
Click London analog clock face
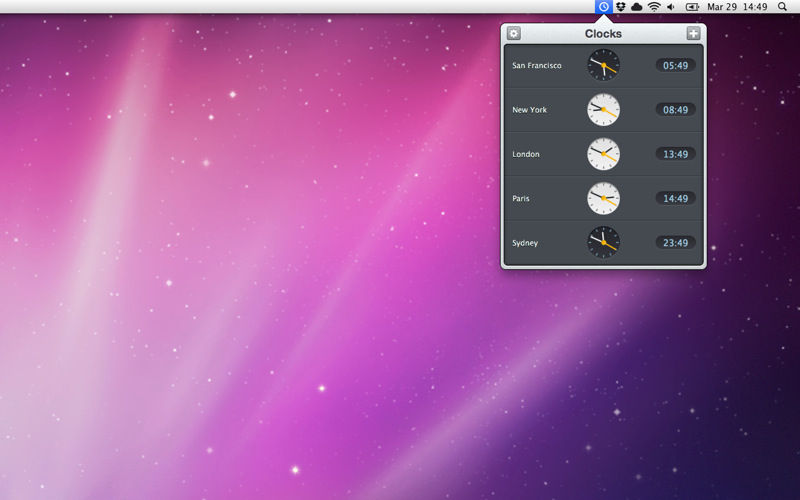(x=604, y=154)
